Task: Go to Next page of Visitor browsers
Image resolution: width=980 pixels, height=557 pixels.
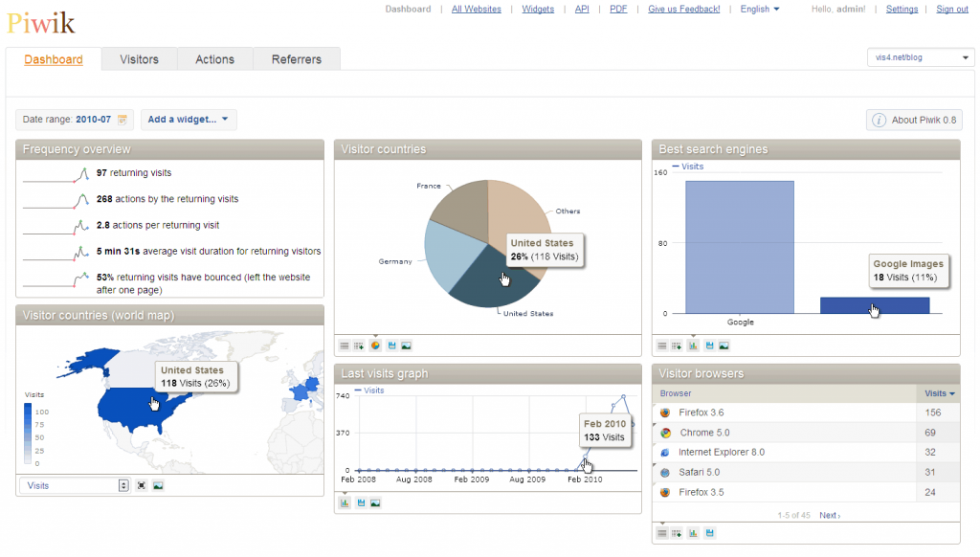Action: tap(829, 515)
